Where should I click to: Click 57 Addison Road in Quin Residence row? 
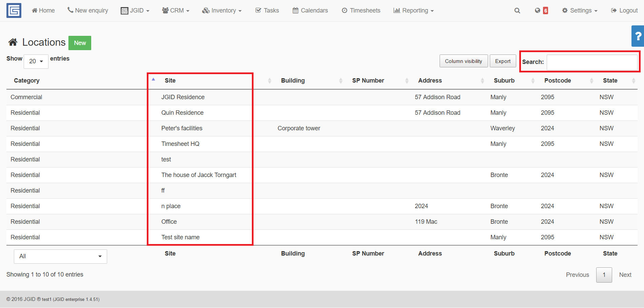(437, 113)
